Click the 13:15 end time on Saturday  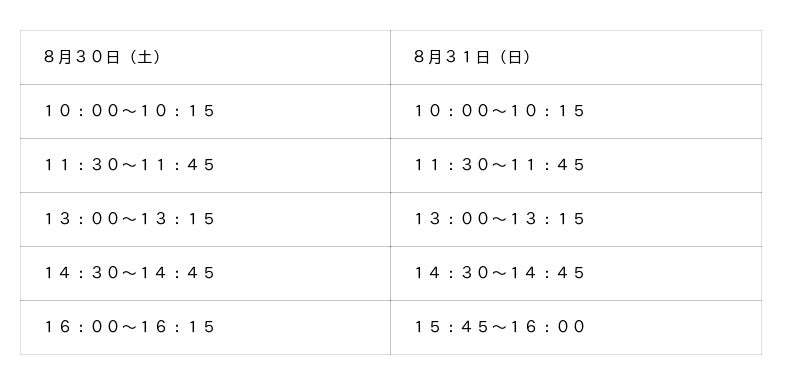[178, 219]
